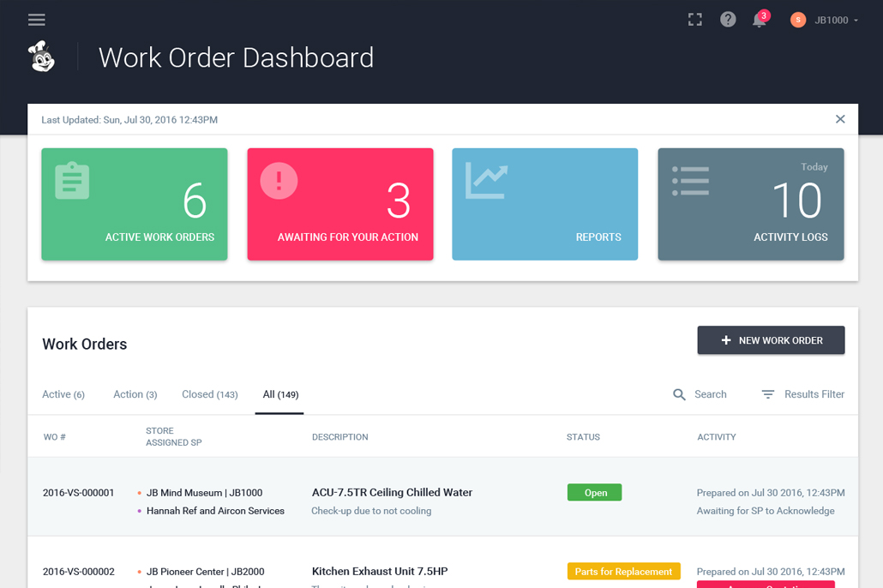The width and height of the screenshot is (883, 588).
Task: Open the Active Work Orders card
Action: tap(135, 204)
